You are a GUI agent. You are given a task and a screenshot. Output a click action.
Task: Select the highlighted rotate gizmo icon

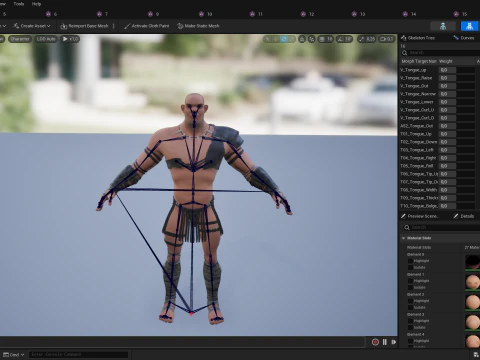point(284,39)
